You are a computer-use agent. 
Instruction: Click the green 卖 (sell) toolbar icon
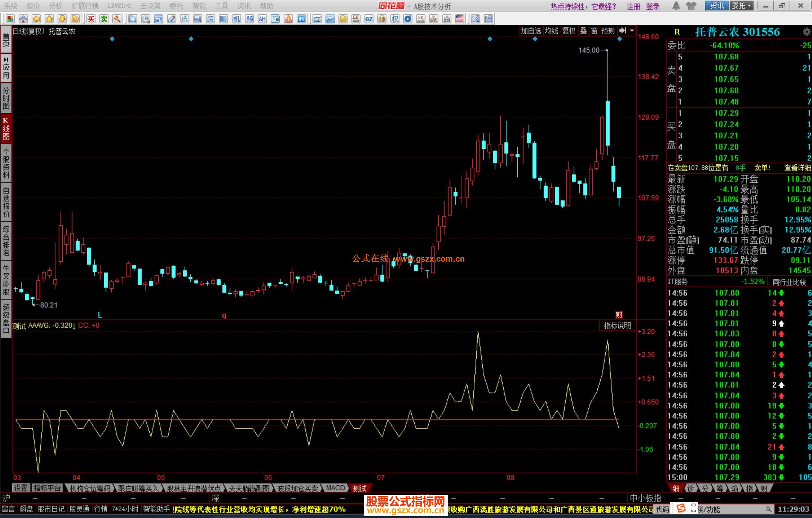tap(104, 19)
